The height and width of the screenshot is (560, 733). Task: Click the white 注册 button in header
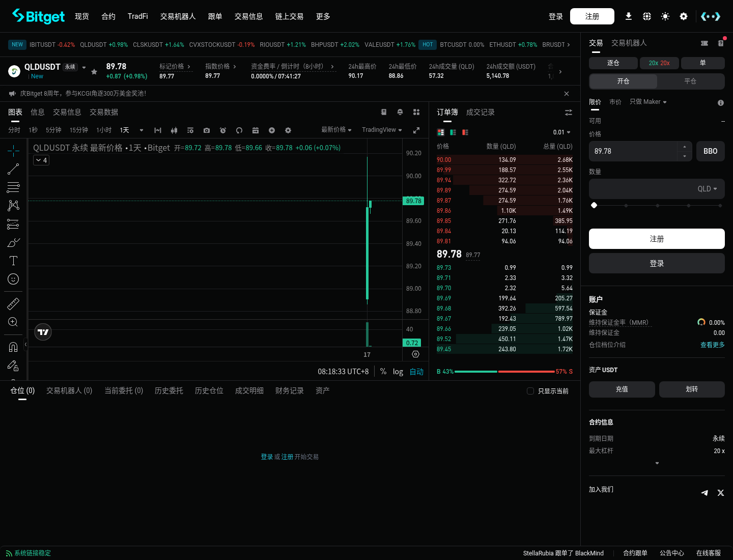point(592,16)
